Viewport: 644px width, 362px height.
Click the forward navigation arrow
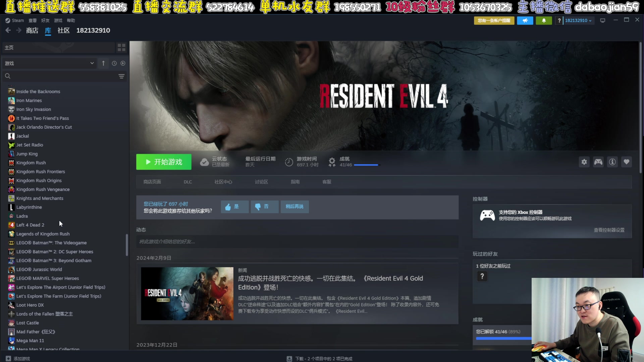tap(19, 31)
